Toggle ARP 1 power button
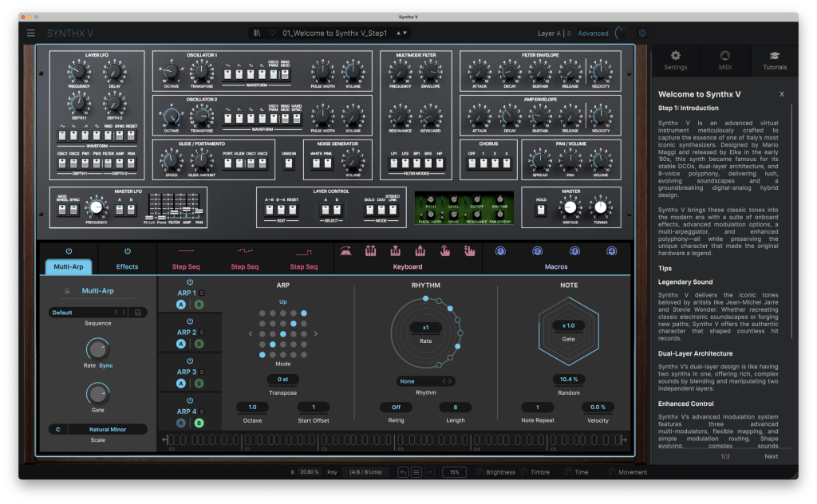 tap(190, 282)
